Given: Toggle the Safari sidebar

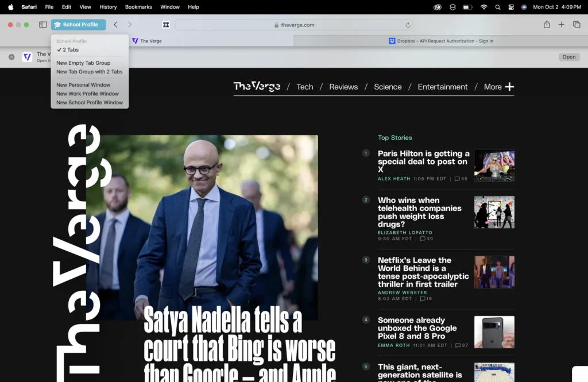Looking at the screenshot, I should click(x=42, y=25).
